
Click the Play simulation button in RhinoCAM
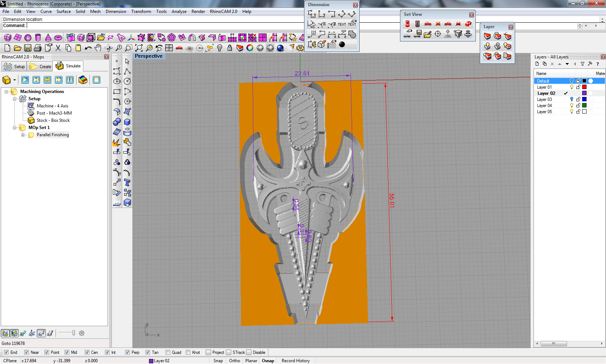pos(25,80)
